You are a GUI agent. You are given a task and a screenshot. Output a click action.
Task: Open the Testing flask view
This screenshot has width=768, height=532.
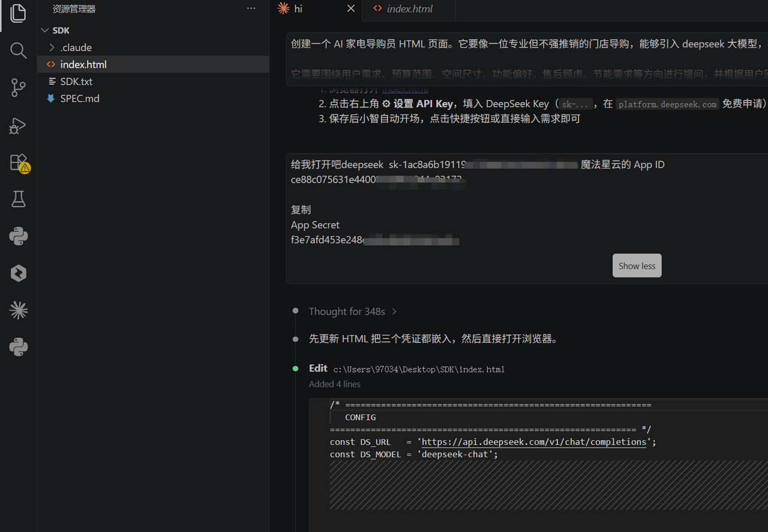[x=18, y=199]
